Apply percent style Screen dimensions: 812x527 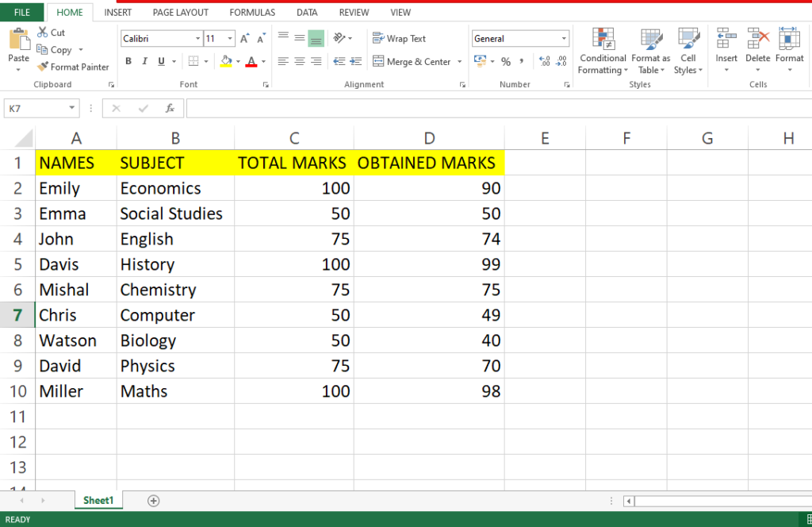pos(506,62)
